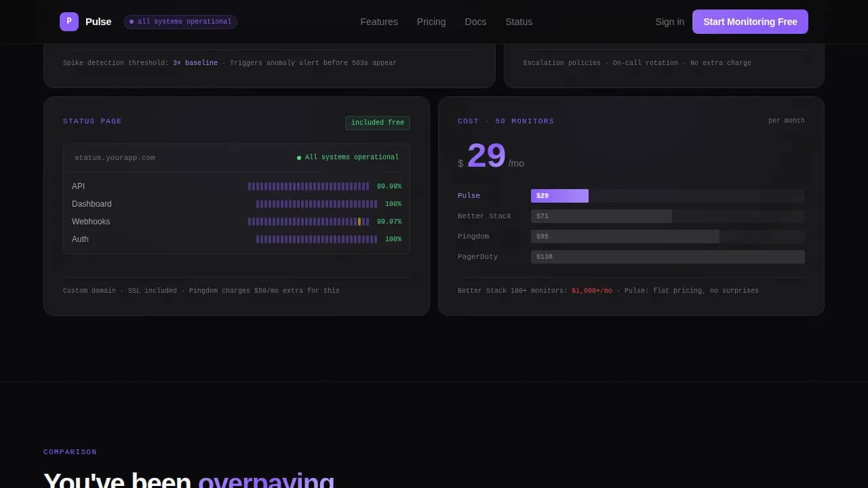868x488 pixels.
Task: Toggle the "all systems operational" header badge
Action: click(x=180, y=21)
